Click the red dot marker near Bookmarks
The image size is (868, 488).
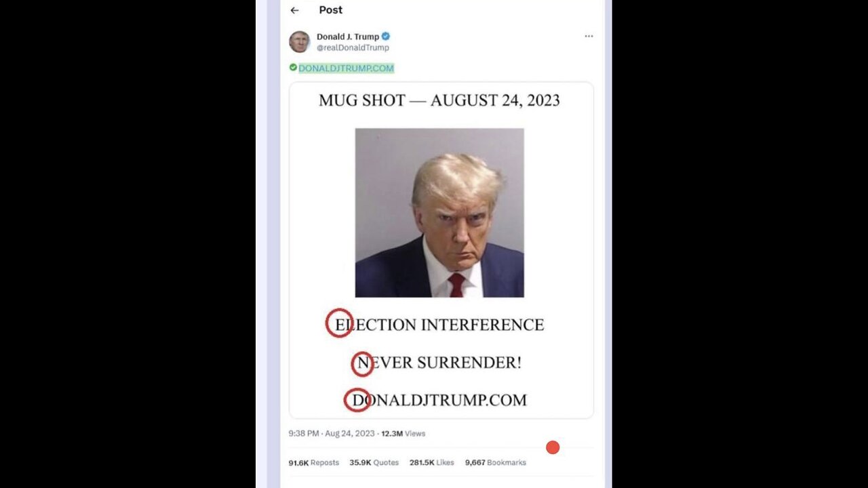pyautogui.click(x=553, y=447)
